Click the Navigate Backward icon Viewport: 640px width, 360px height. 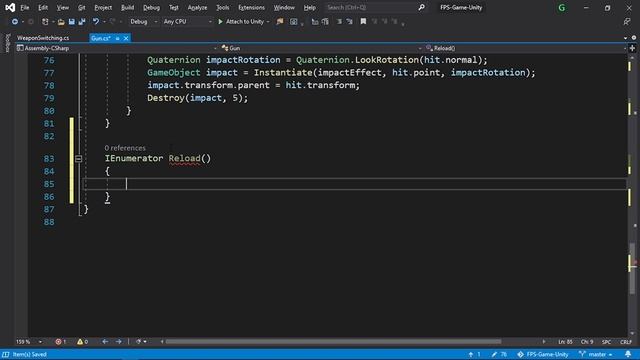coord(15,22)
